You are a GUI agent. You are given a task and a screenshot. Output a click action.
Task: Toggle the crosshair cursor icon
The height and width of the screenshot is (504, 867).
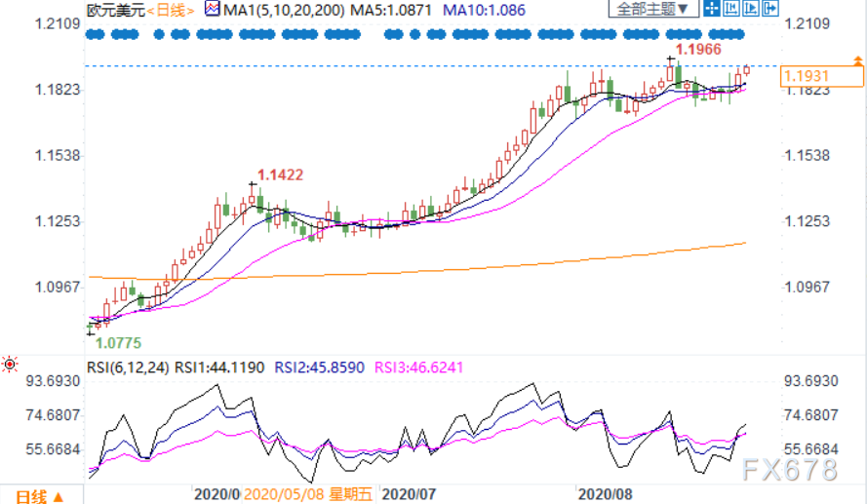coord(712,9)
